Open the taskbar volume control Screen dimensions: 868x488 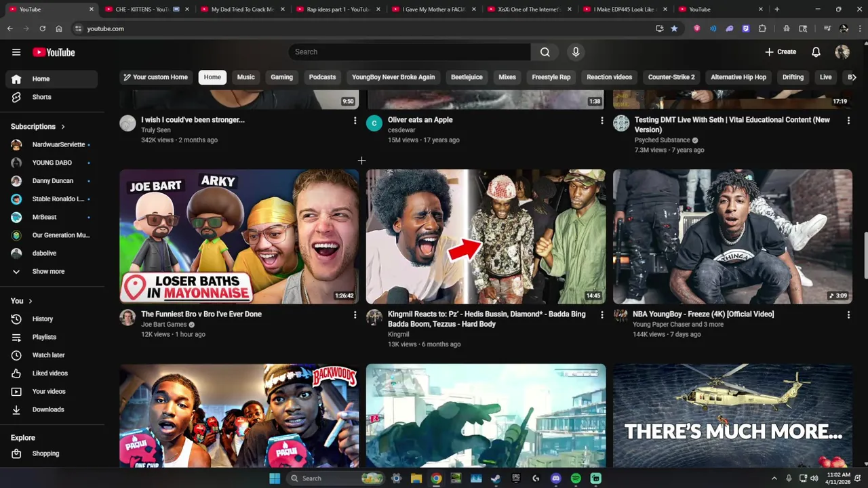pyautogui.click(x=814, y=479)
